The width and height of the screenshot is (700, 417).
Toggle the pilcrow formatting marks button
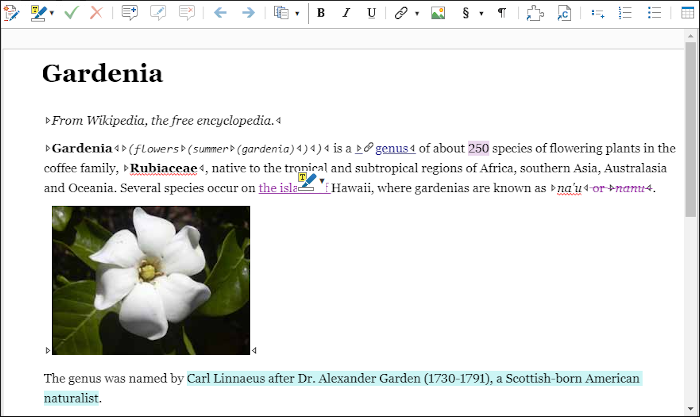502,13
